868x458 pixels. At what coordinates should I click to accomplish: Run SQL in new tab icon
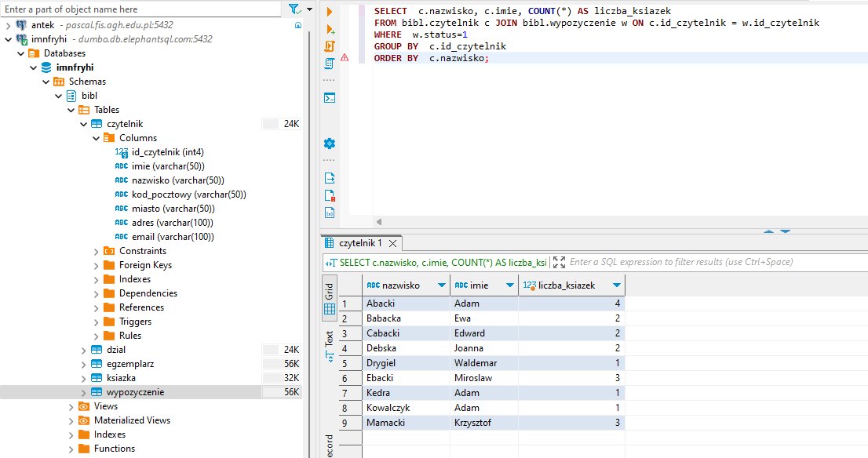click(330, 29)
